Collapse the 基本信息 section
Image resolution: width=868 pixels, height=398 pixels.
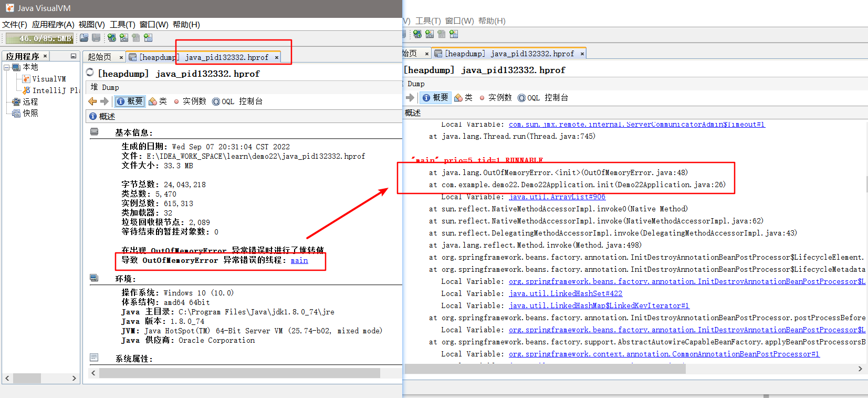coord(94,132)
